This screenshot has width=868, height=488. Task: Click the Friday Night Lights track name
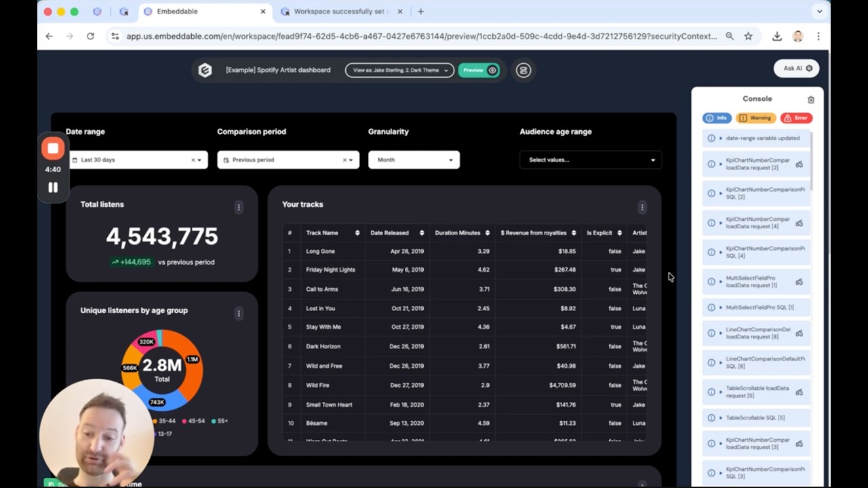[x=330, y=270]
